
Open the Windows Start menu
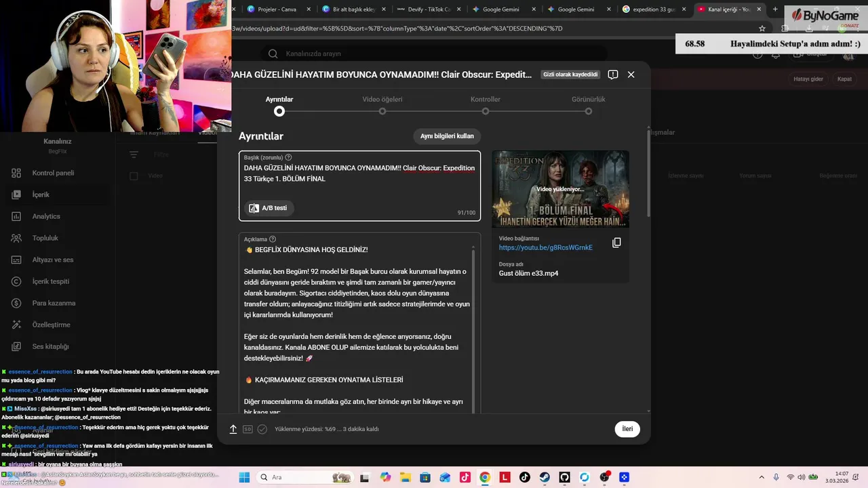244,477
